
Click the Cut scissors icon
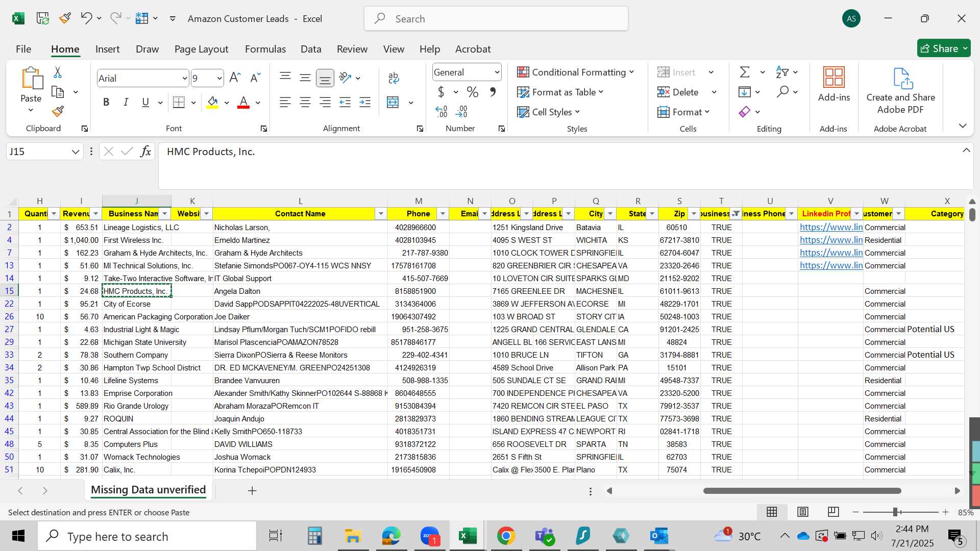coord(58,72)
